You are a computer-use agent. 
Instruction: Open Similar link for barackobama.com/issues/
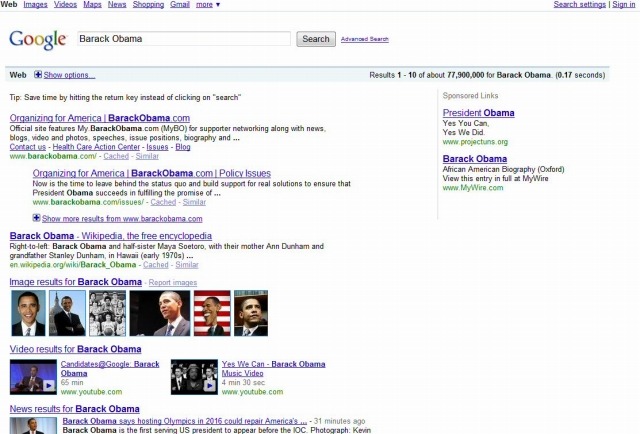[x=194, y=202]
